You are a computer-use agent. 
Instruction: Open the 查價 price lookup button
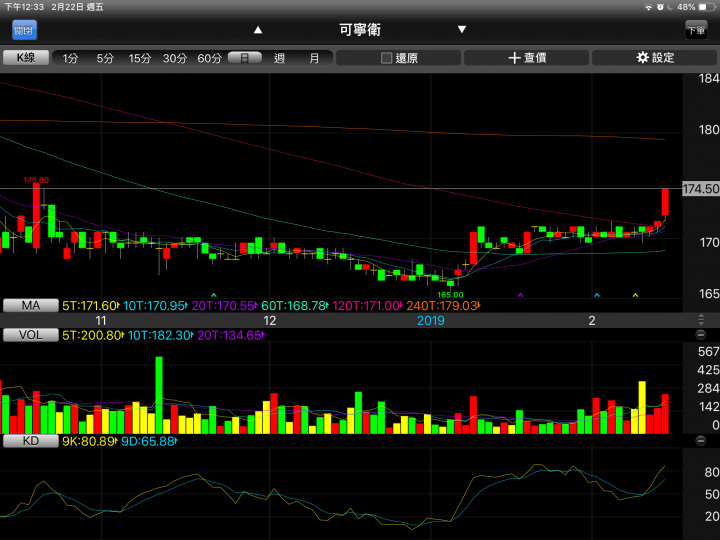pos(527,58)
